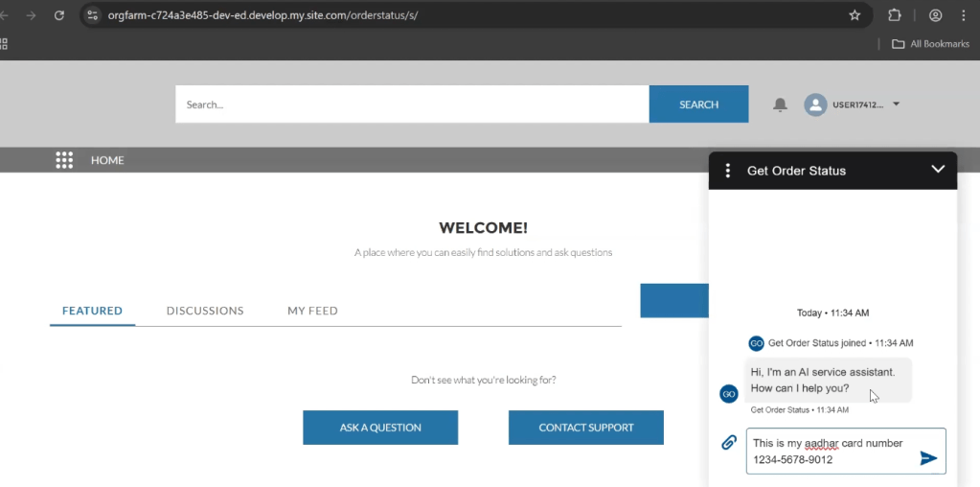This screenshot has height=487, width=980.
Task: Click the notification bell icon
Action: pyautogui.click(x=780, y=104)
